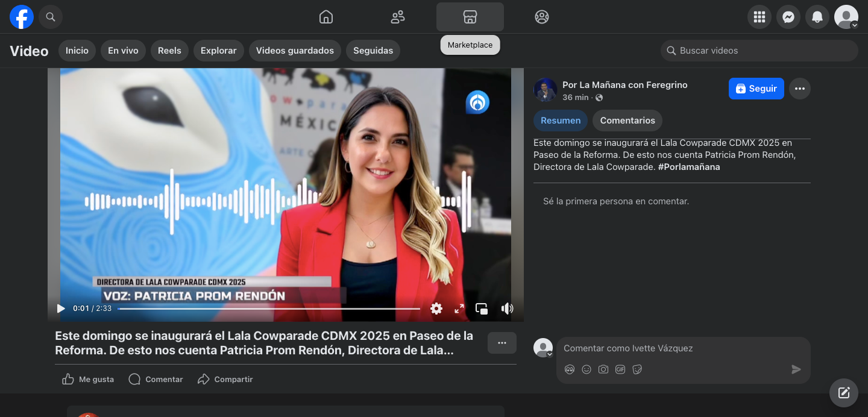The width and height of the screenshot is (868, 417).
Task: Open Messenger chats icon
Action: pos(788,17)
